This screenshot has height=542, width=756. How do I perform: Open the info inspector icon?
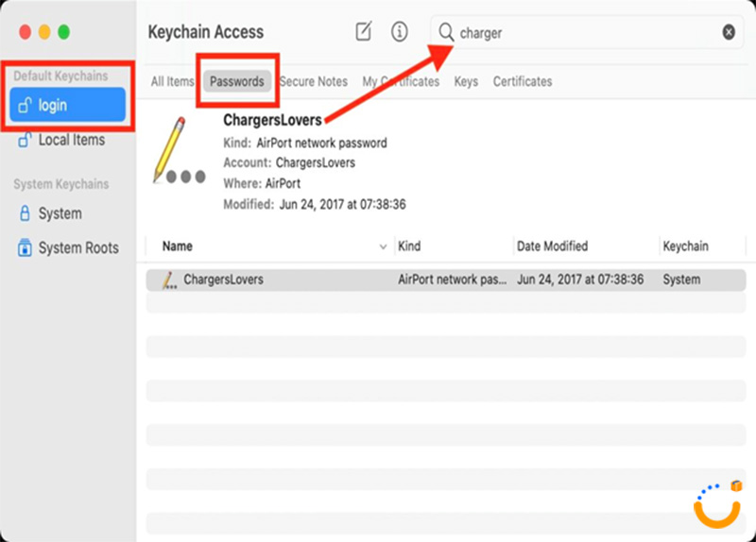(x=400, y=32)
